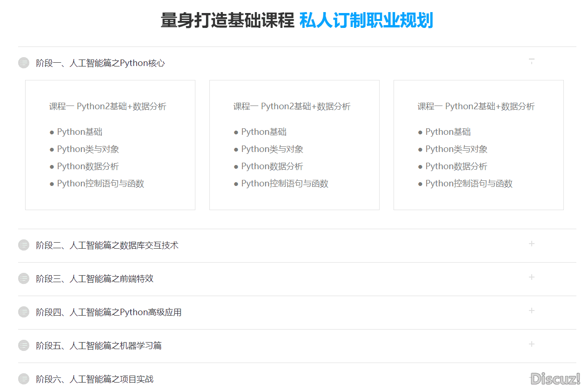The image size is (588, 390).
Task: Open the 阶段五、人工智能篇之机器学习篇 section
Action: pos(99,346)
